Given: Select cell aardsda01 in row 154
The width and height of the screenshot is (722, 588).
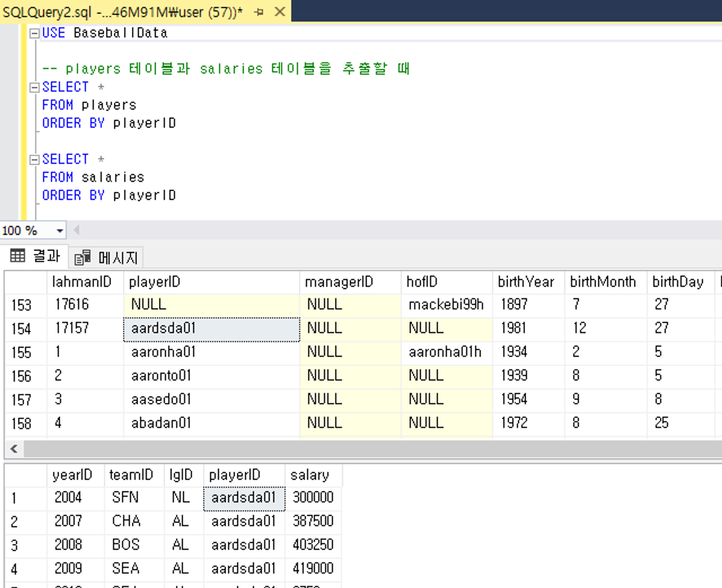Looking at the screenshot, I should (211, 329).
